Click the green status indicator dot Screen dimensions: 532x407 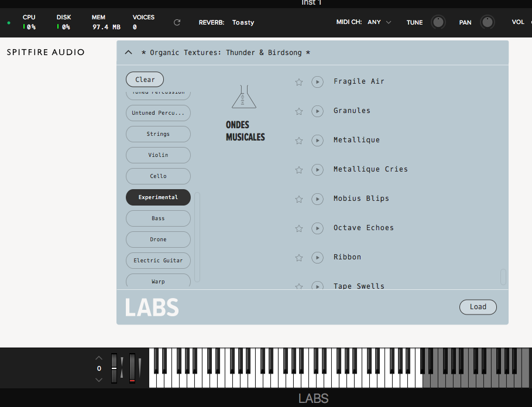pyautogui.click(x=8, y=22)
